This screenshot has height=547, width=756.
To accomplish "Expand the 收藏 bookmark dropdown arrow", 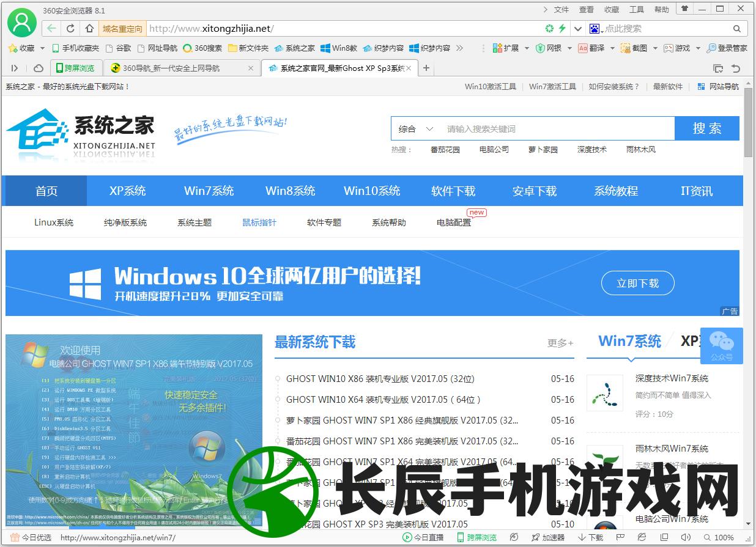I will pyautogui.click(x=42, y=48).
